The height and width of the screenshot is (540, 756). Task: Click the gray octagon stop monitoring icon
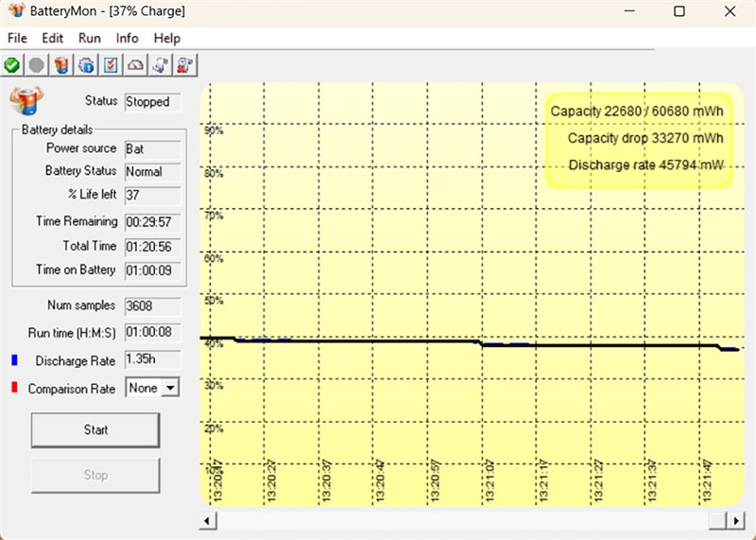37,64
